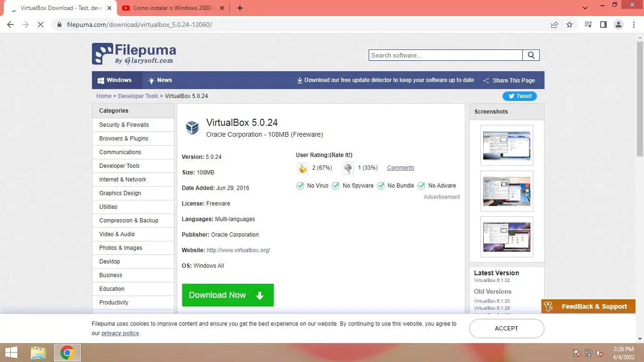Click the Chrome taskbar icon
644x362 pixels.
click(x=67, y=353)
